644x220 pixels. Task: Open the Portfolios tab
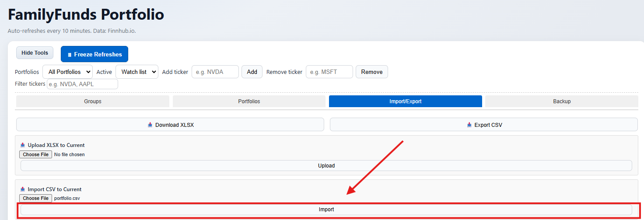tap(249, 101)
